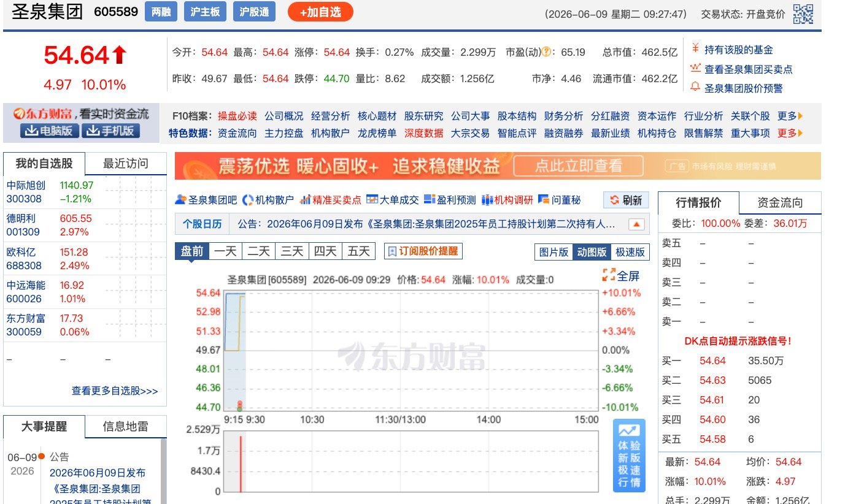Click the 市盈(动) help question icon
This screenshot has width=864, height=504.
tap(546, 52)
